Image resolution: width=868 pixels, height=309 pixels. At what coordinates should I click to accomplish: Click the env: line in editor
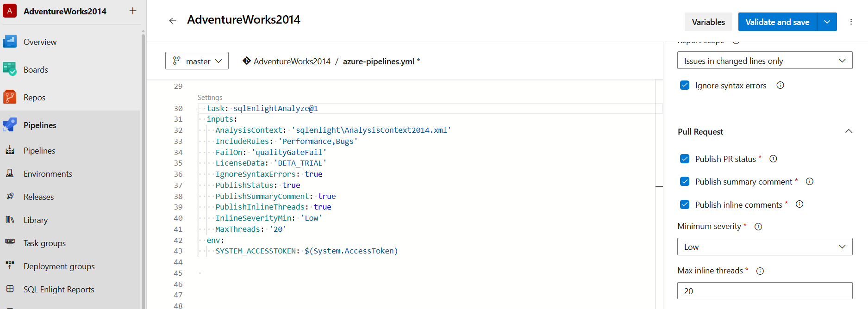coord(215,240)
